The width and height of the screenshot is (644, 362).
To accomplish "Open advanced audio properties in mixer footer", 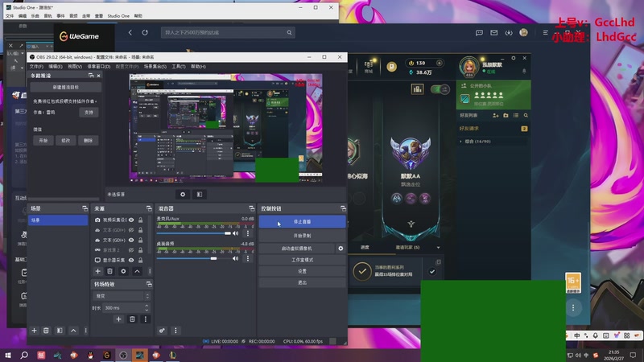I will [162, 331].
